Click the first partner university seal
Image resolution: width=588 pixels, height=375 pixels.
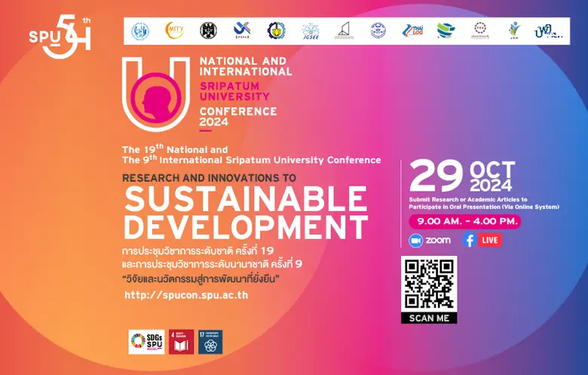(x=140, y=30)
